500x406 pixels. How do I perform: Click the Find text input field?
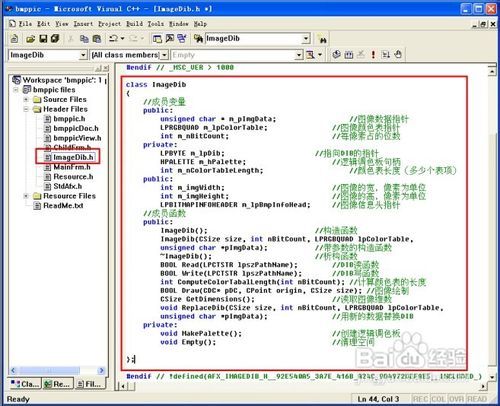pos(254,39)
